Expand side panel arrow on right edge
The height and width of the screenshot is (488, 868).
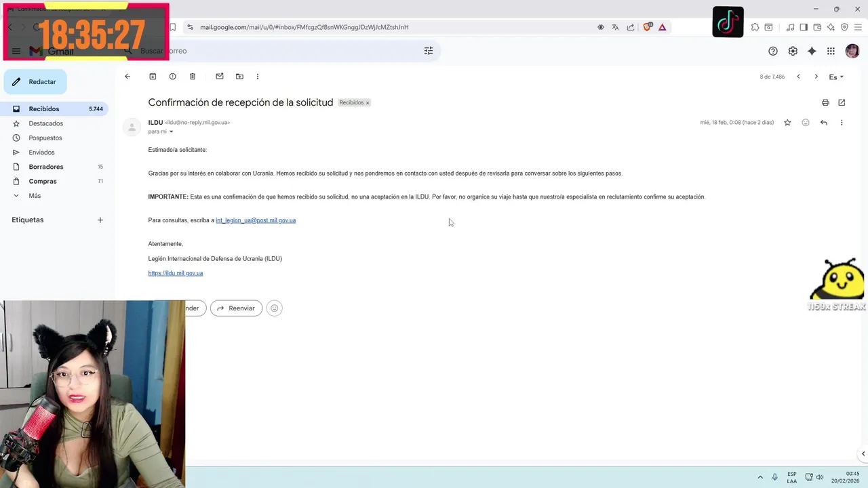point(863,454)
